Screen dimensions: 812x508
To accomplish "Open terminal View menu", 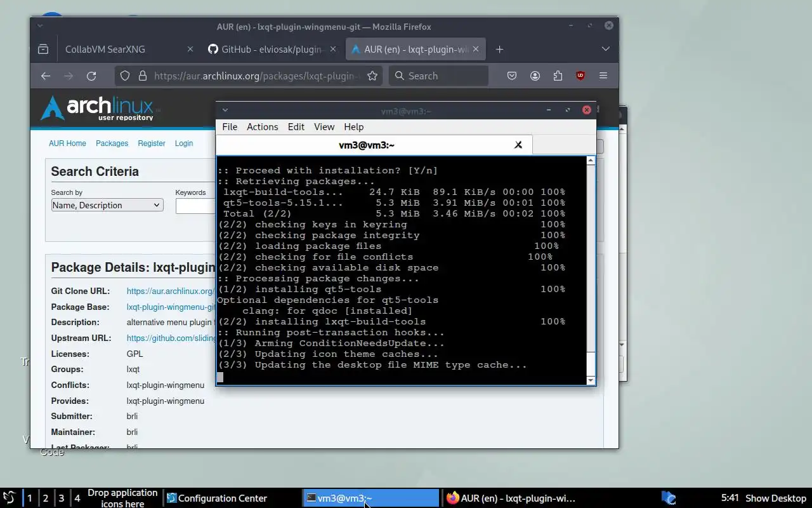I will (x=324, y=126).
